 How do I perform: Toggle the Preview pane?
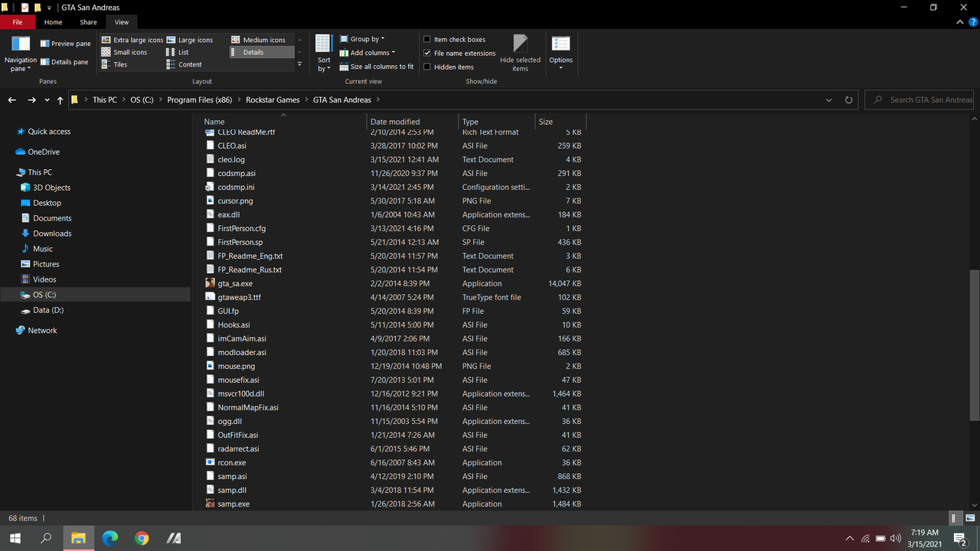coord(65,44)
